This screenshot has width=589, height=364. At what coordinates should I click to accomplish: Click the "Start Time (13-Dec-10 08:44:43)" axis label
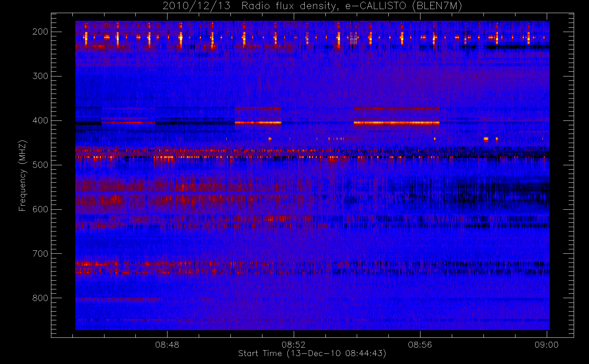click(312, 353)
